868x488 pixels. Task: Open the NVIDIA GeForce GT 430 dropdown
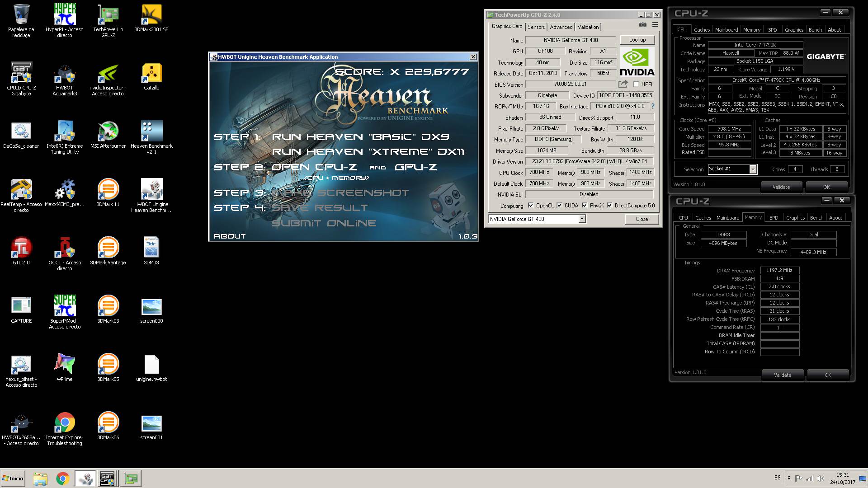(x=582, y=219)
